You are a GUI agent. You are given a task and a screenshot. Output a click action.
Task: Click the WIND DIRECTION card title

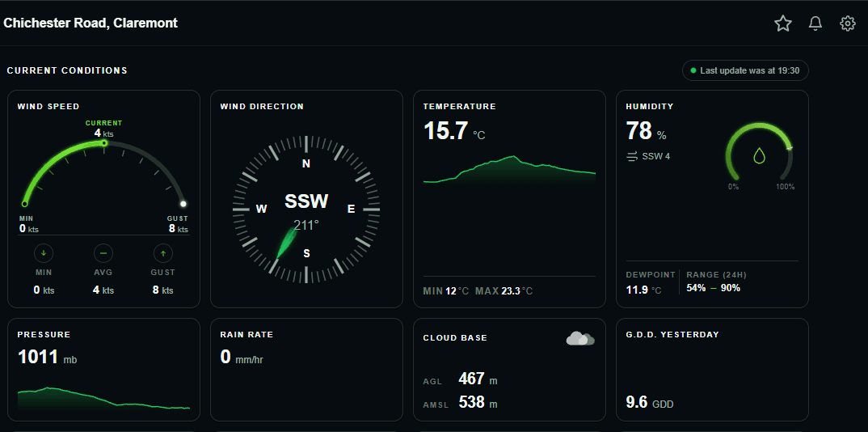262,106
